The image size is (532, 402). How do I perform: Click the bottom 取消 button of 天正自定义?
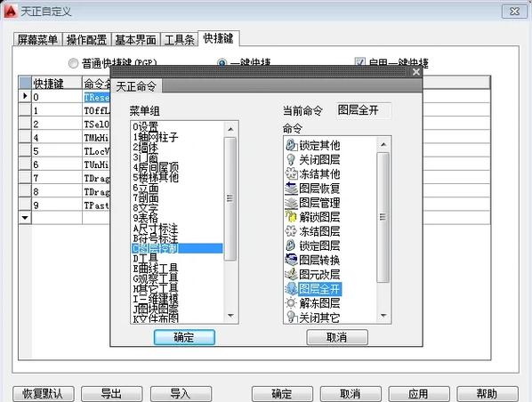pyautogui.click(x=351, y=393)
